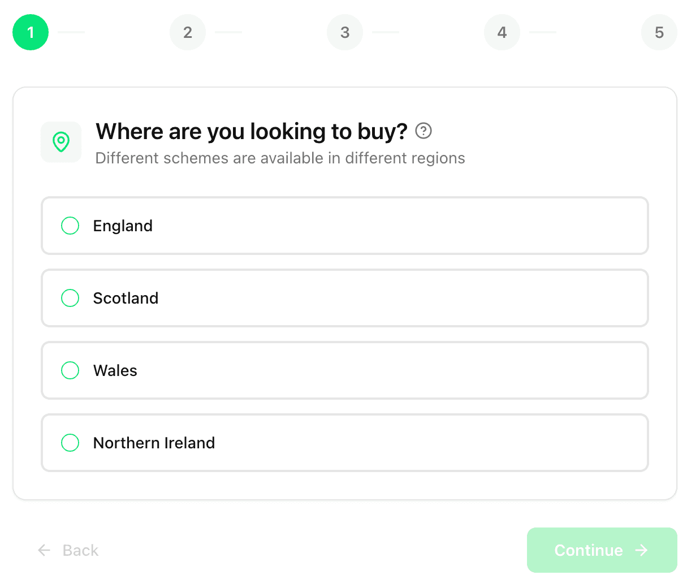700x588 pixels.
Task: Jump to step 5 circle
Action: (x=659, y=32)
